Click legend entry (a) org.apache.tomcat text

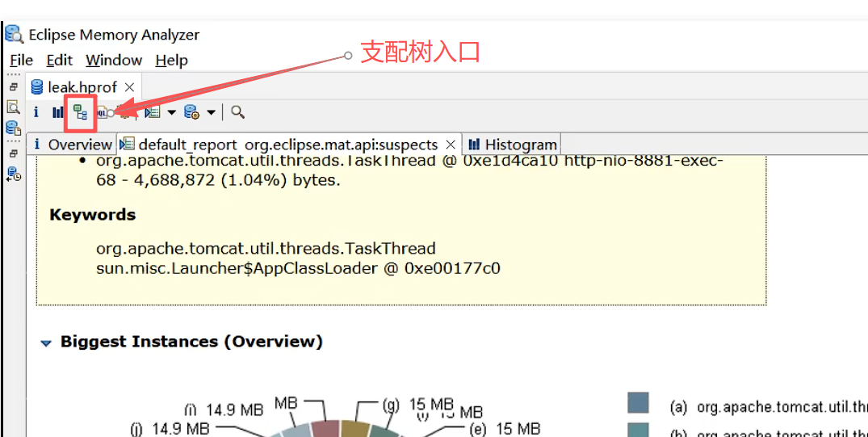[769, 408]
